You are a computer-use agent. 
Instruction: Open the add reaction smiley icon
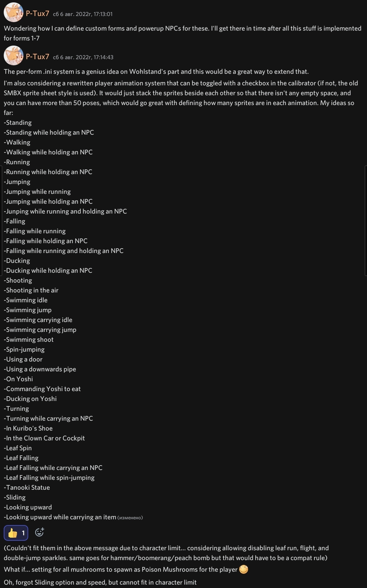(x=40, y=532)
